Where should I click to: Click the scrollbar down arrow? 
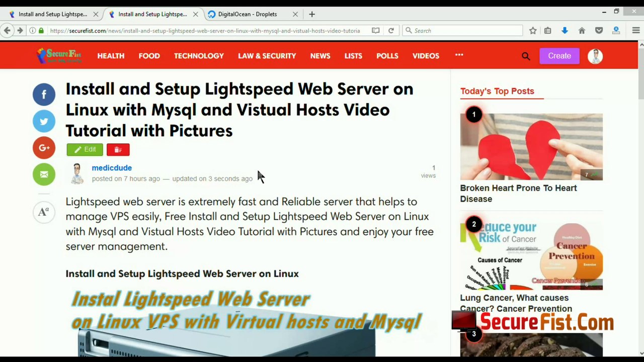tap(641, 353)
